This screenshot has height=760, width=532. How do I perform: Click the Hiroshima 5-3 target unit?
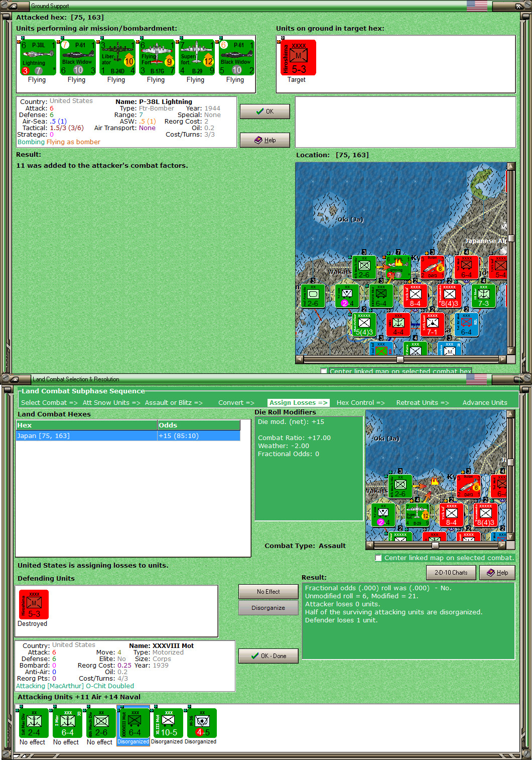click(x=298, y=57)
